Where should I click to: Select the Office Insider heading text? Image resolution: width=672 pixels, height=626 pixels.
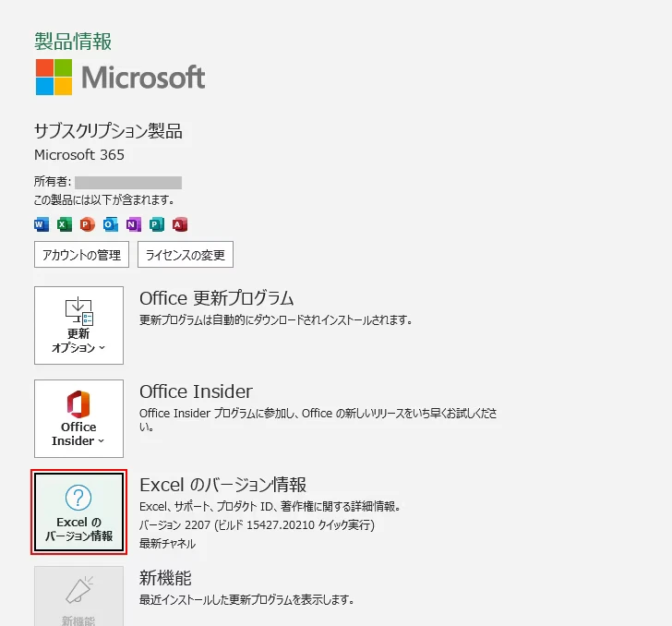(x=197, y=391)
